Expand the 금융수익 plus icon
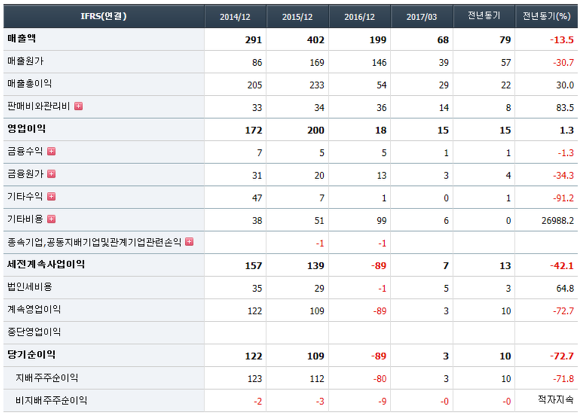580x415 pixels. tap(51, 151)
